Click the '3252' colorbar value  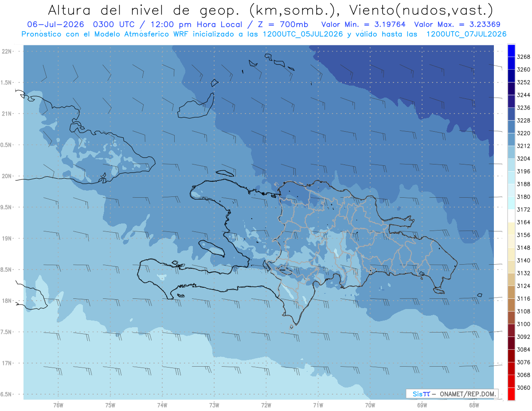524,82
